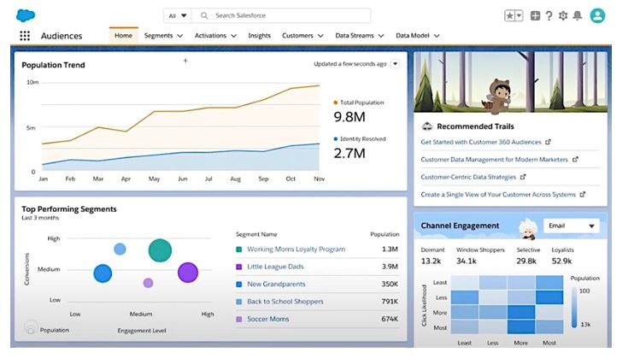Image resolution: width=628 pixels, height=364 pixels.
Task: Click the search magnifier icon
Action: click(x=204, y=15)
